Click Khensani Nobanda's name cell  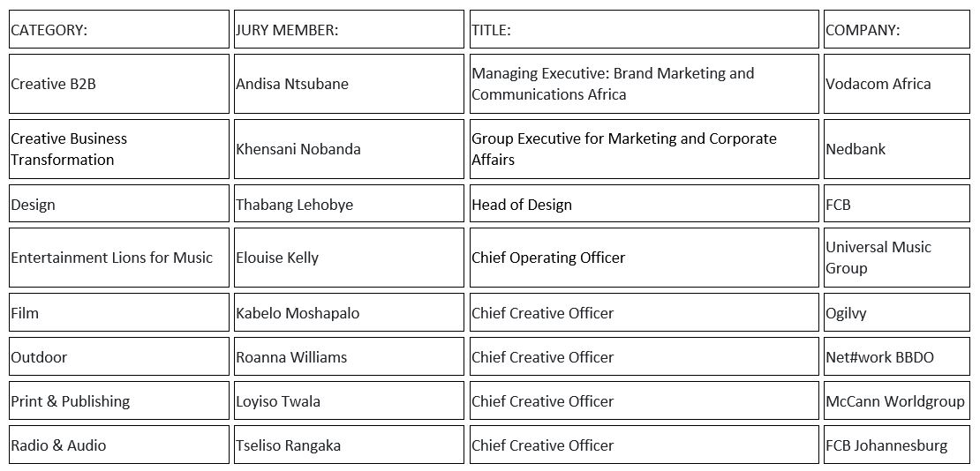[x=349, y=149]
